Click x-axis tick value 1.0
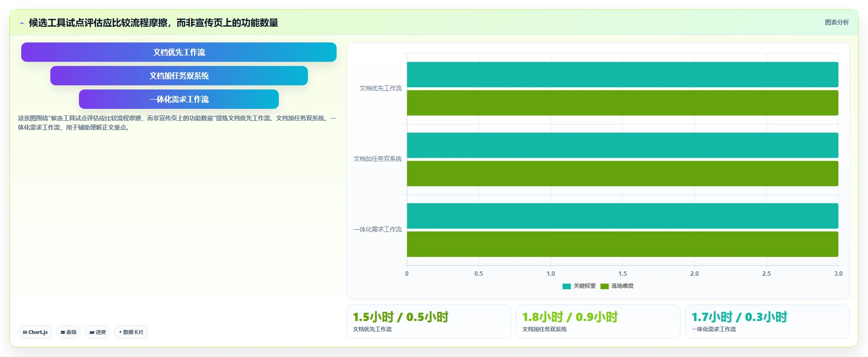The width and height of the screenshot is (868, 357). point(551,274)
